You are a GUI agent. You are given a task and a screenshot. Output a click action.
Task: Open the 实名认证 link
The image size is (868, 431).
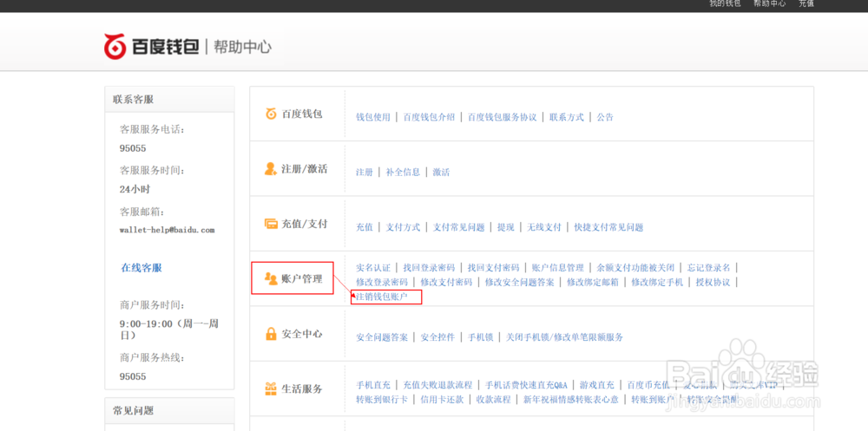(373, 268)
